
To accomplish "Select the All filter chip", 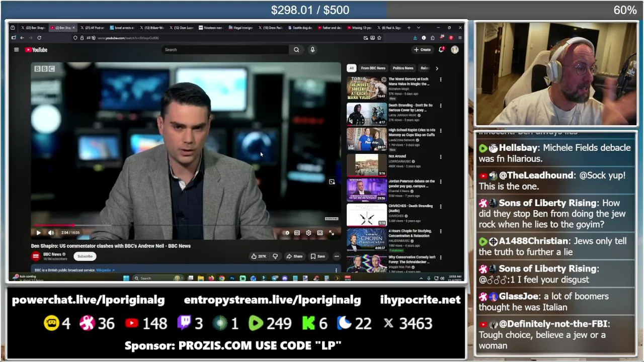I will (351, 68).
